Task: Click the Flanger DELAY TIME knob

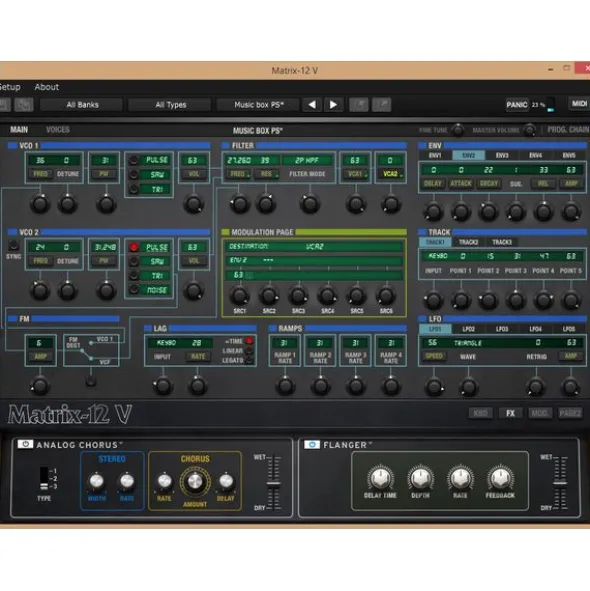Action: tap(380, 478)
